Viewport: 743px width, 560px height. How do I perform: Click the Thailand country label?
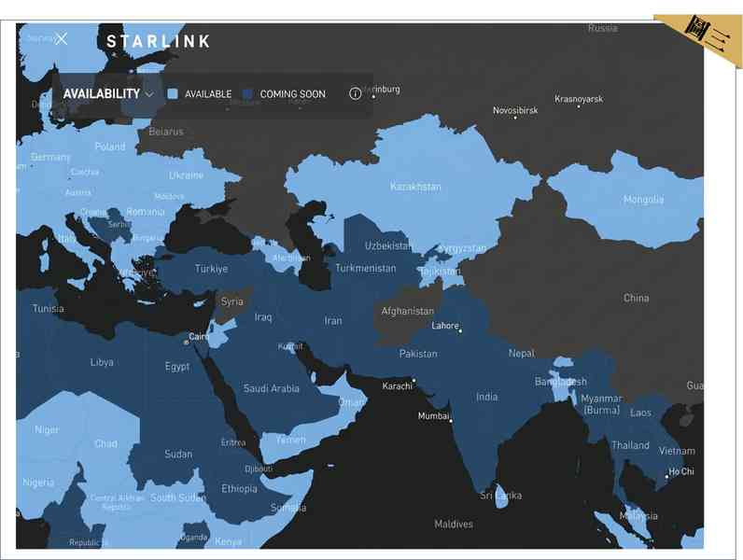[x=630, y=445]
